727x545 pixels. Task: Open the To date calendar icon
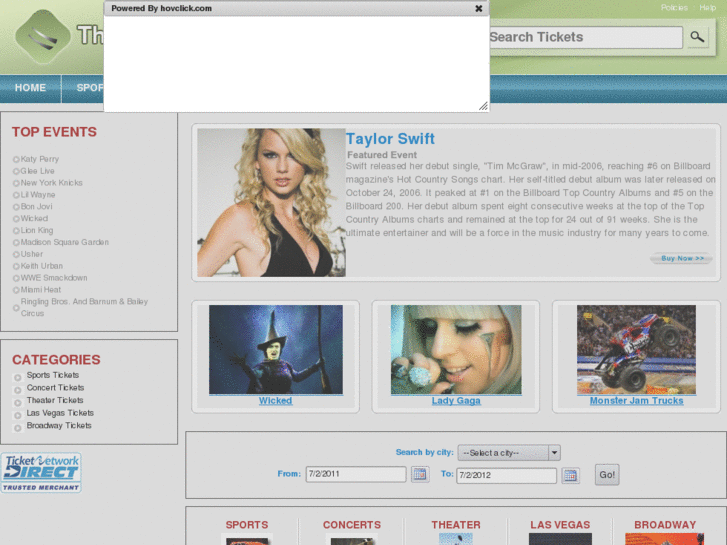click(x=570, y=475)
